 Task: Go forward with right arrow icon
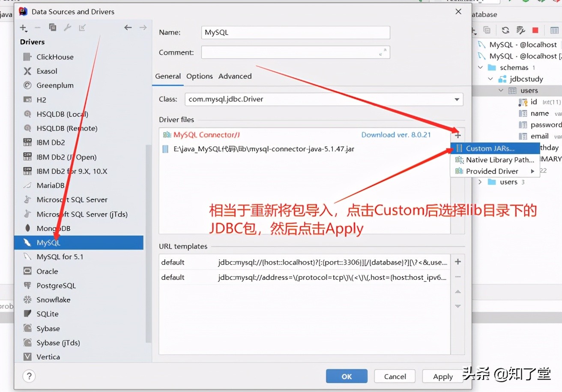(143, 28)
